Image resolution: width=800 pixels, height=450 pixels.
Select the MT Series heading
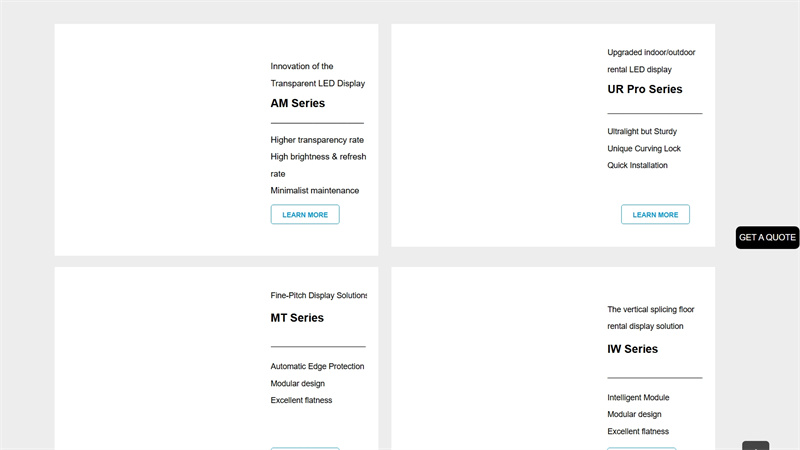click(x=297, y=318)
